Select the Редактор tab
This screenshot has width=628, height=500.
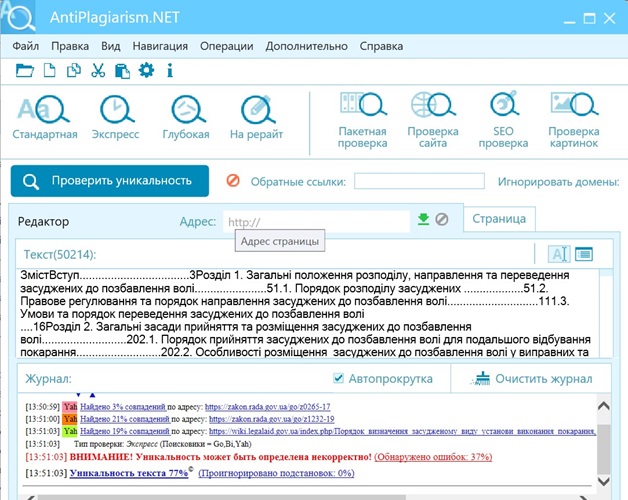[x=43, y=221]
